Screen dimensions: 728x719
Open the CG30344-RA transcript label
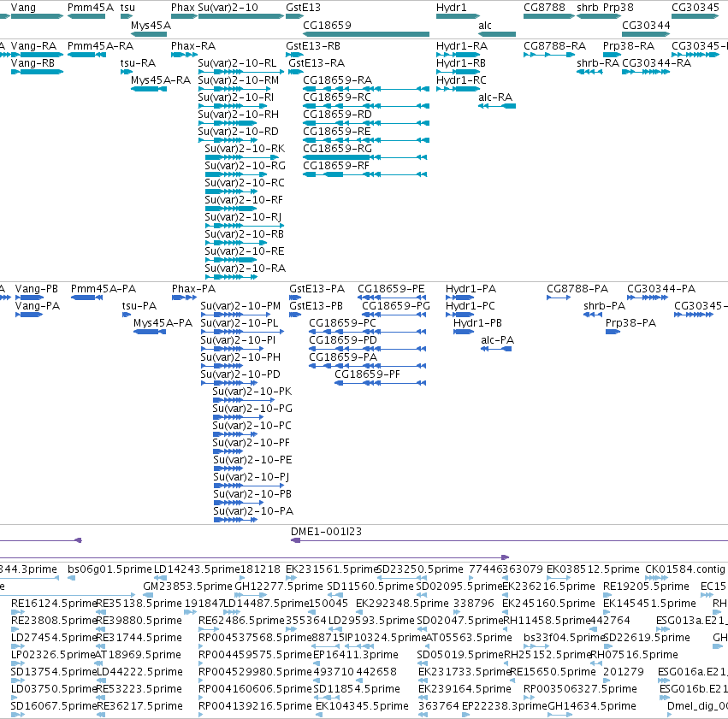click(656, 63)
